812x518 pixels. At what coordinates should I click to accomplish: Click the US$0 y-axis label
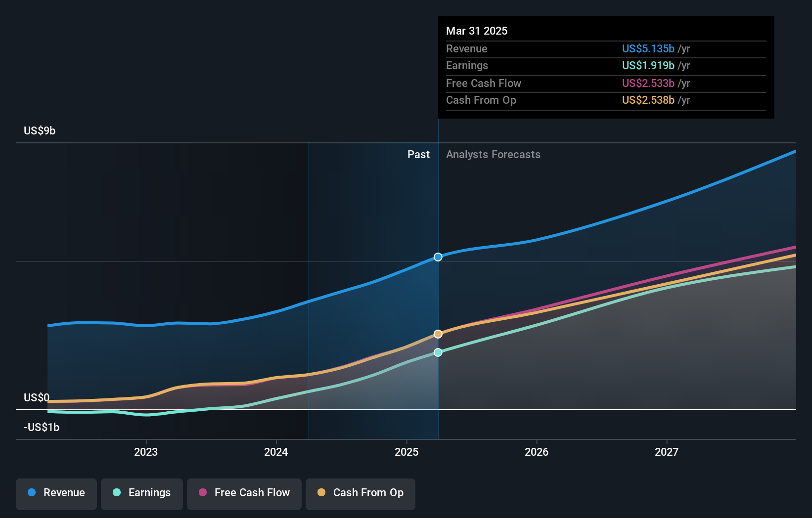[x=37, y=397]
